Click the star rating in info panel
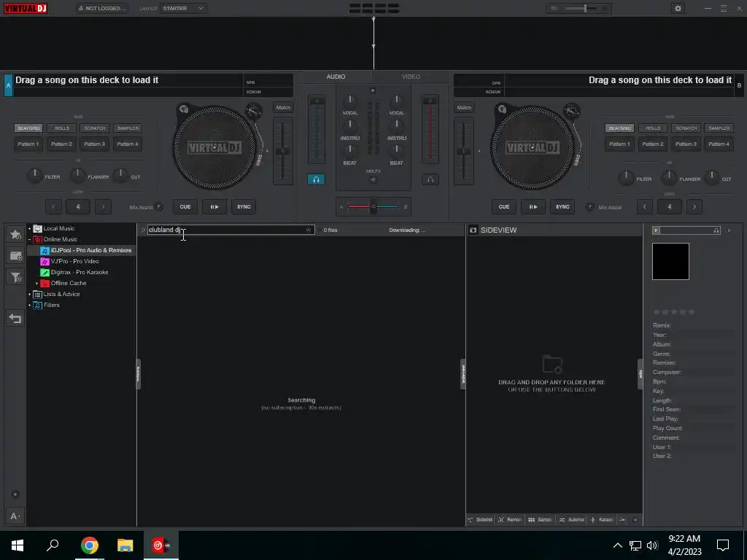 point(673,312)
